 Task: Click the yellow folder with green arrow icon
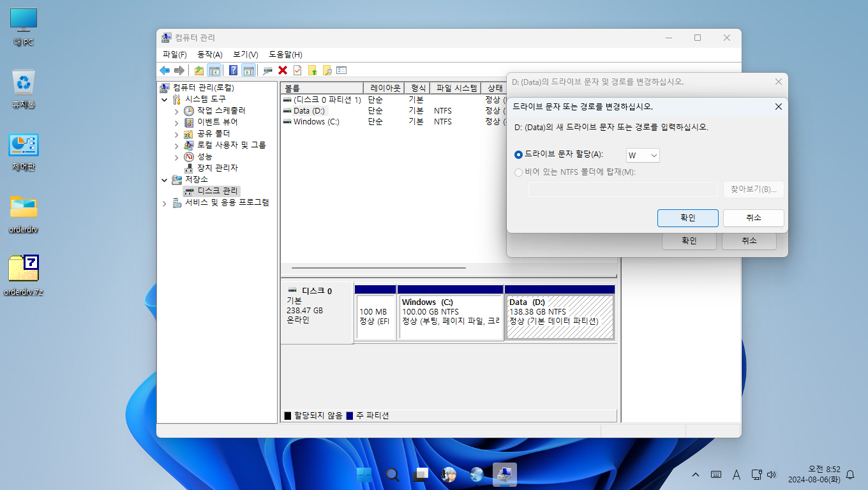coord(312,70)
